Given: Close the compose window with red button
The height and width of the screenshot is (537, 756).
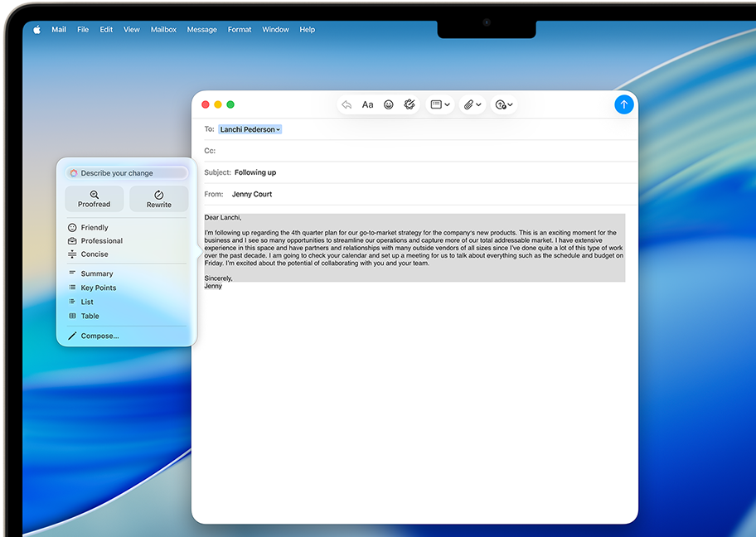Looking at the screenshot, I should [x=206, y=104].
